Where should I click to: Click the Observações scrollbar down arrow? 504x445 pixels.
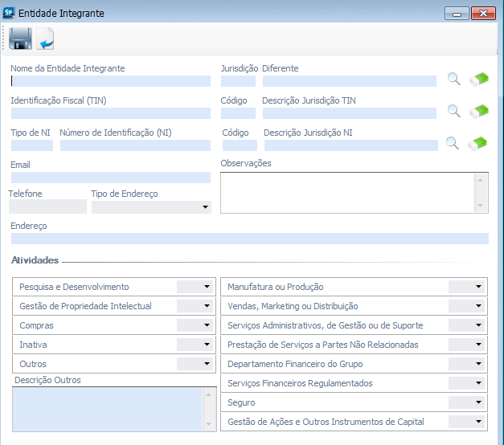(481, 206)
